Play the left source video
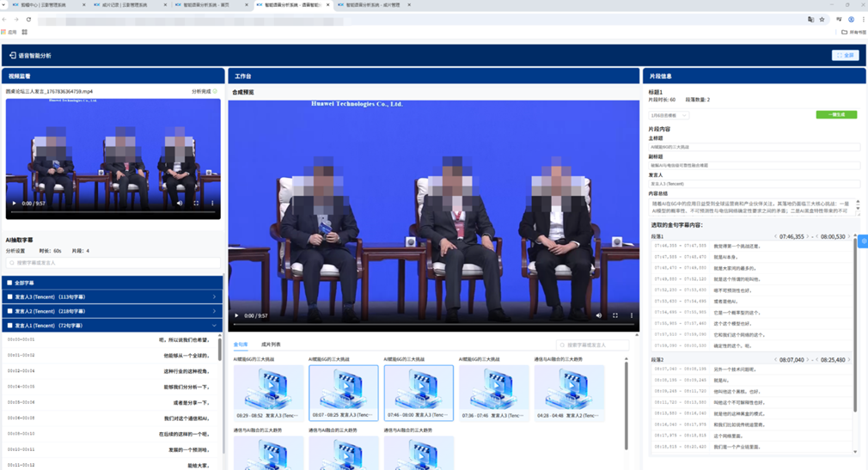This screenshot has height=470, width=868. (x=14, y=204)
